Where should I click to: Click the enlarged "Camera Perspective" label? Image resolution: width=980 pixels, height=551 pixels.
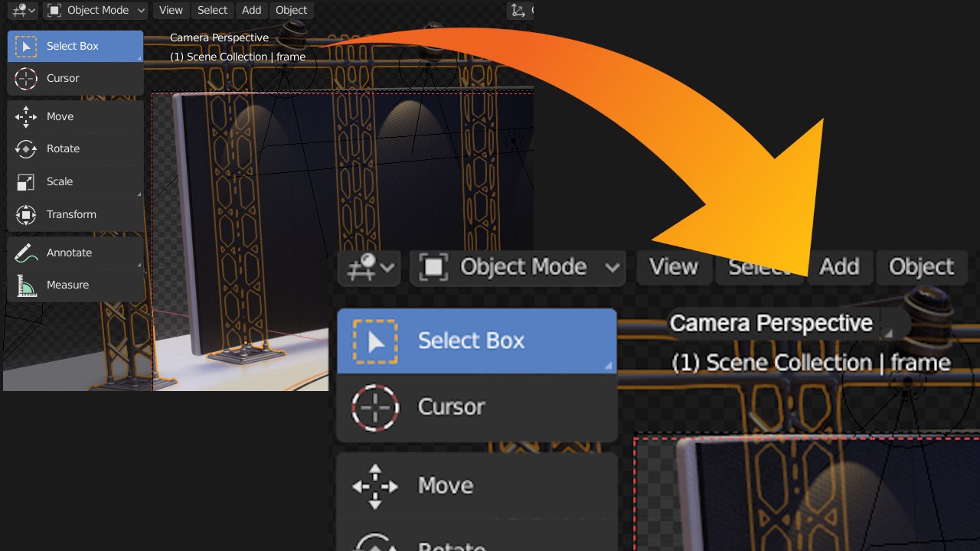click(x=771, y=323)
